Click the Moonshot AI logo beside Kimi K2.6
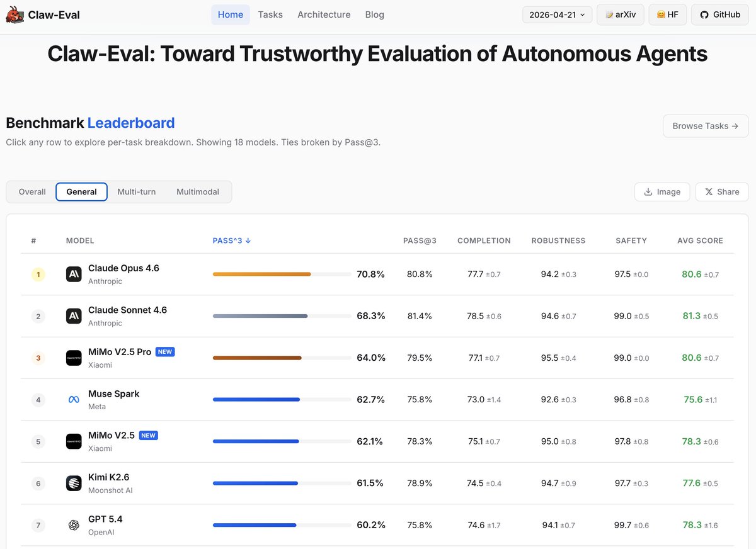The image size is (756, 549). pyautogui.click(x=74, y=483)
